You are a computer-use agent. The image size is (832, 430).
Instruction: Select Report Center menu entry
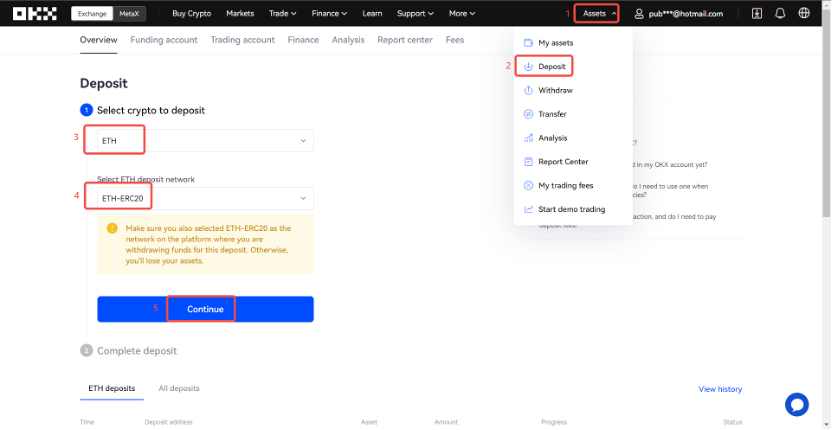coord(573,161)
